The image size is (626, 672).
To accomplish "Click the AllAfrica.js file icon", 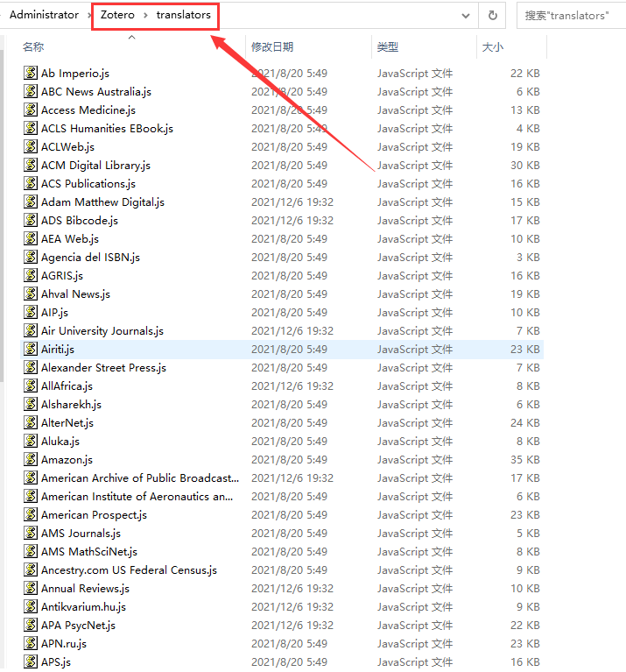I will [31, 386].
